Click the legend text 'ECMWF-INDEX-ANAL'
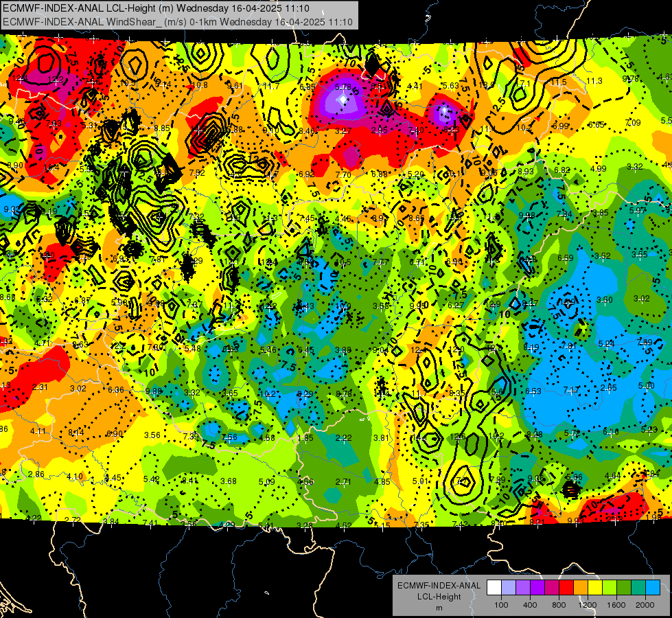The height and width of the screenshot is (618, 672). pos(439,586)
